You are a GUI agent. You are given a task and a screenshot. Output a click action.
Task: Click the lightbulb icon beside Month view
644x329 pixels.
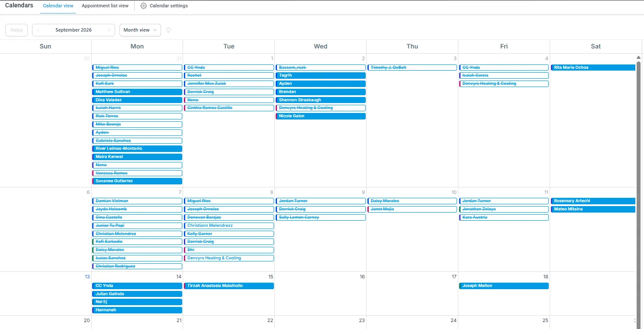pyautogui.click(x=168, y=30)
